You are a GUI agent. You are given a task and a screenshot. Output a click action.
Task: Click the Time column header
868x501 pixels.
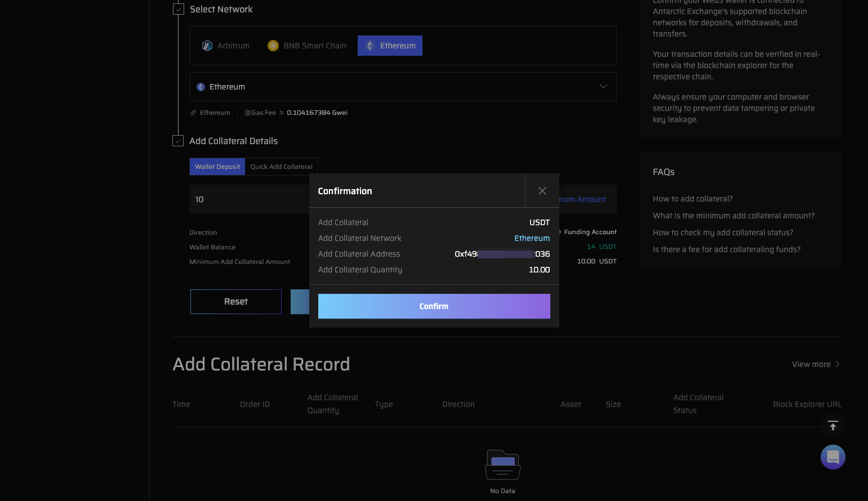(x=181, y=404)
